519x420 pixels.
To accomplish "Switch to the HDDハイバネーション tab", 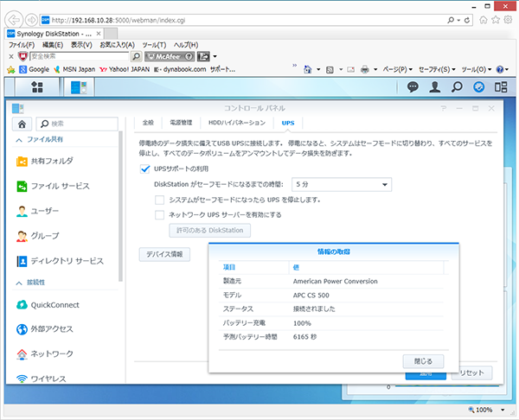I will point(237,123).
